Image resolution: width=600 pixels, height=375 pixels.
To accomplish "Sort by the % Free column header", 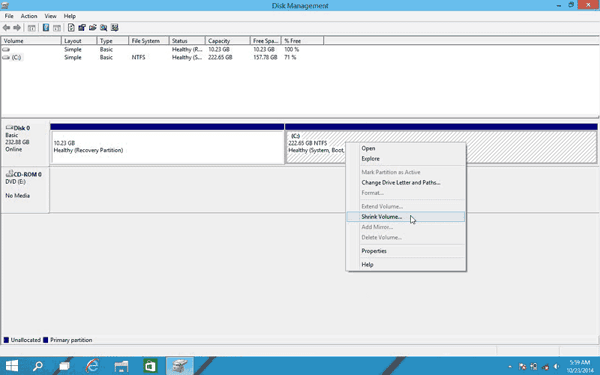I will [302, 41].
